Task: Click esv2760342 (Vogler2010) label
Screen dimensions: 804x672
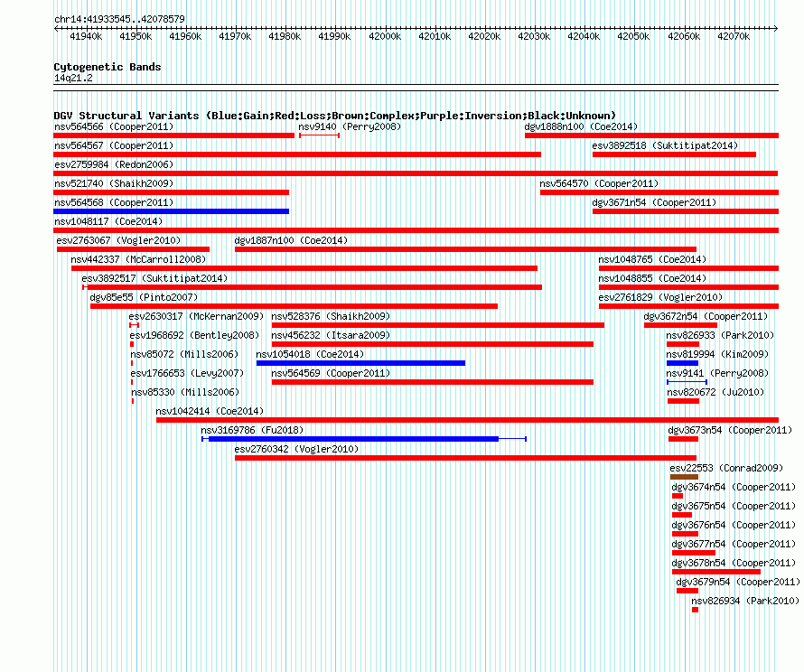Action: 296,449
